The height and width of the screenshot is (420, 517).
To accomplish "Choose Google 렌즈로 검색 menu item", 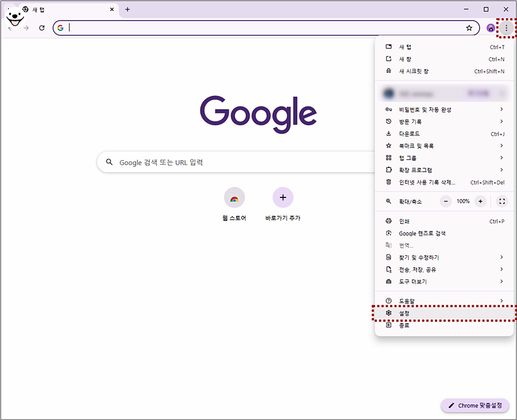I will pyautogui.click(x=445, y=233).
